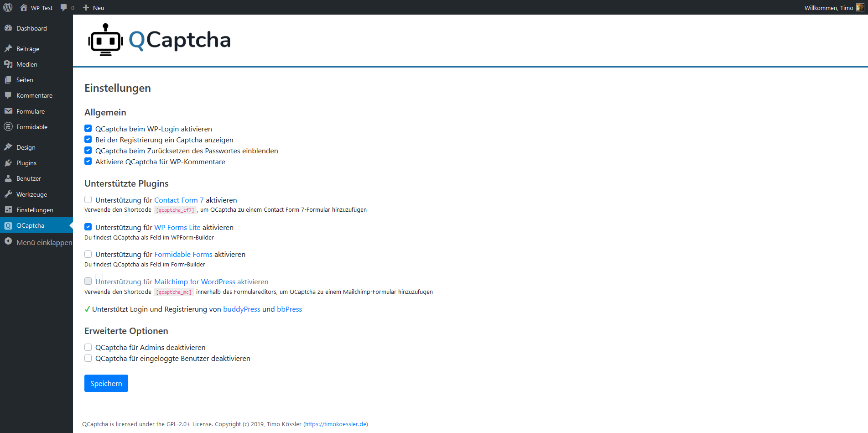The image size is (868, 433).
Task: Open the bbPress link
Action: click(x=290, y=309)
